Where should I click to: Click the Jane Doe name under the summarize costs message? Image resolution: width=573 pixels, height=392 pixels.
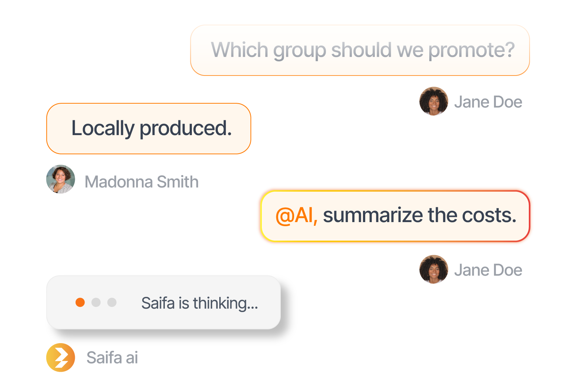tap(488, 270)
